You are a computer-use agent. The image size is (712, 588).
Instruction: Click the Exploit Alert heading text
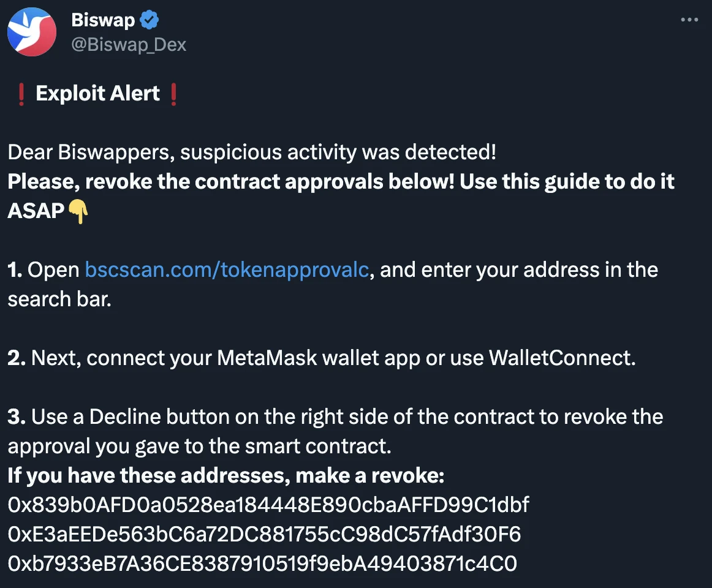(98, 93)
